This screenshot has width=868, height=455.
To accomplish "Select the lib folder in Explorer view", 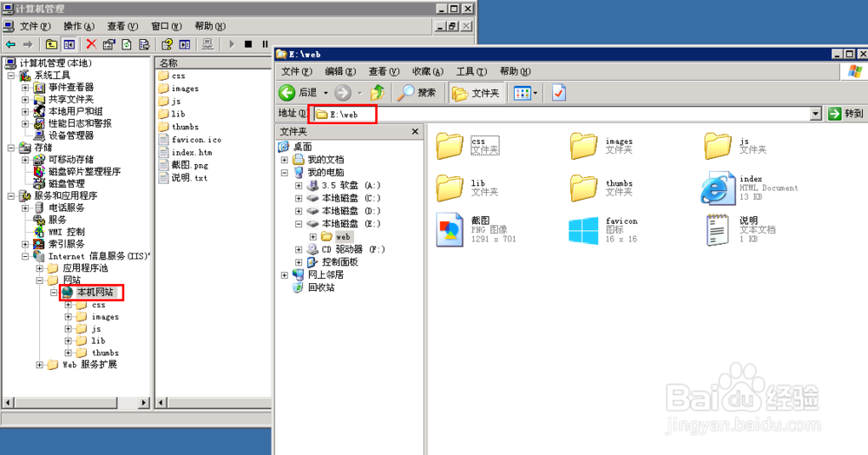I will point(467,188).
